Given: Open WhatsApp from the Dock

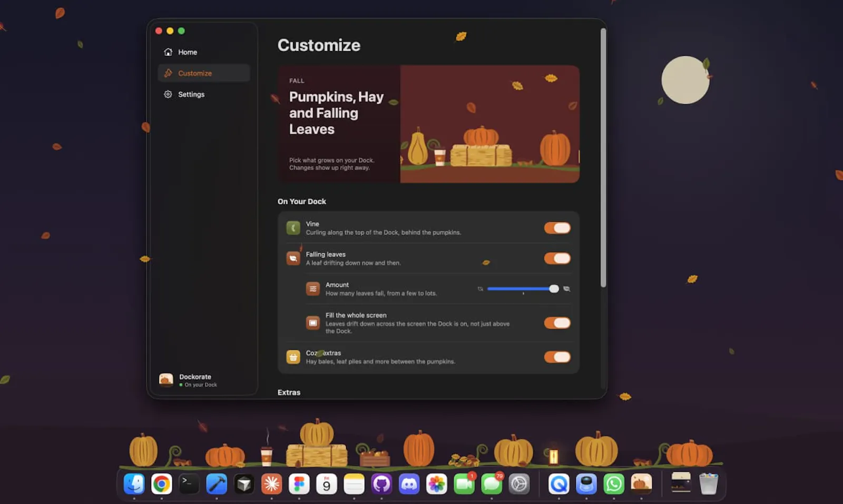Looking at the screenshot, I should pos(614,483).
